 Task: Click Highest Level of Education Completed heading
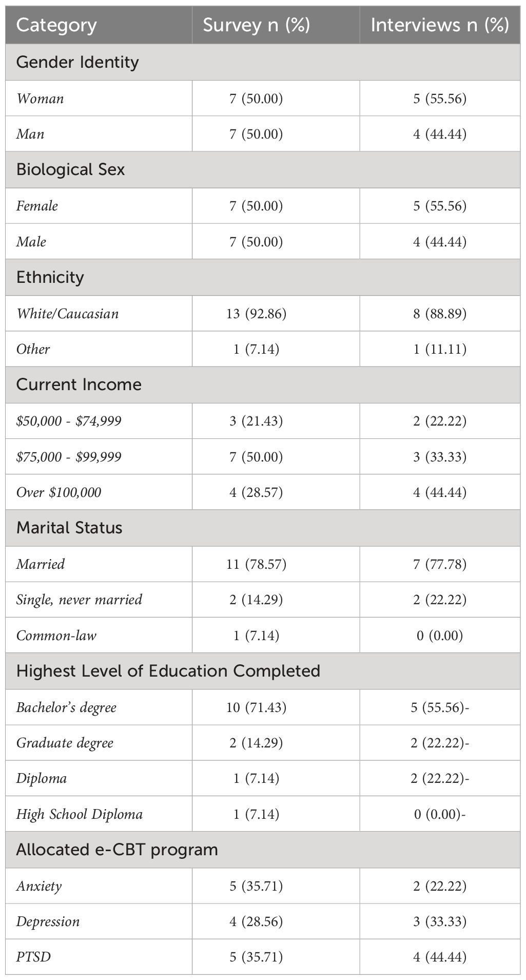tap(168, 671)
